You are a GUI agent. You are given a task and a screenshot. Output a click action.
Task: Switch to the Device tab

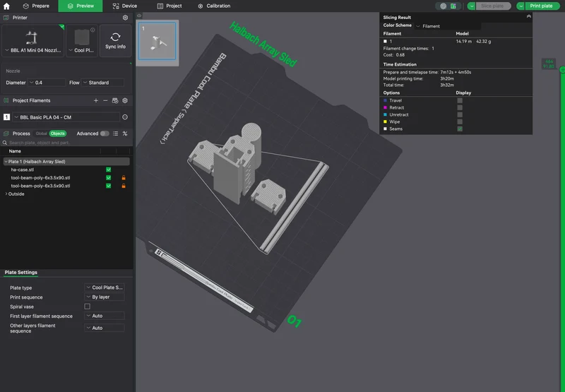click(x=125, y=6)
